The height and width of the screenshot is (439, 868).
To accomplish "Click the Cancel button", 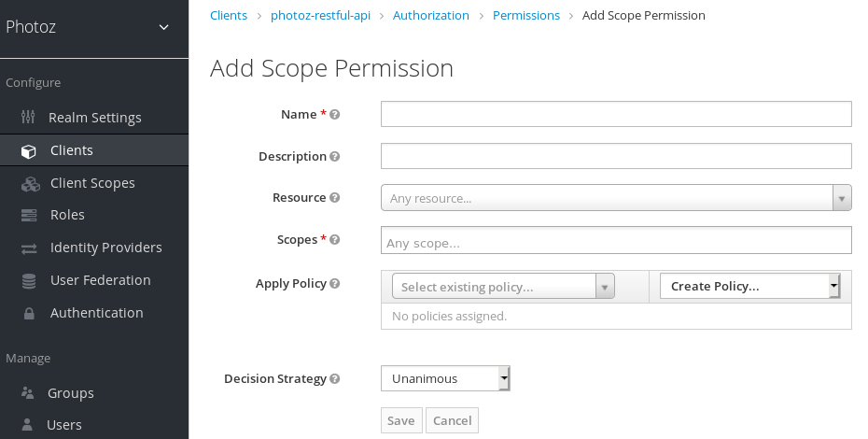I will [x=452, y=420].
